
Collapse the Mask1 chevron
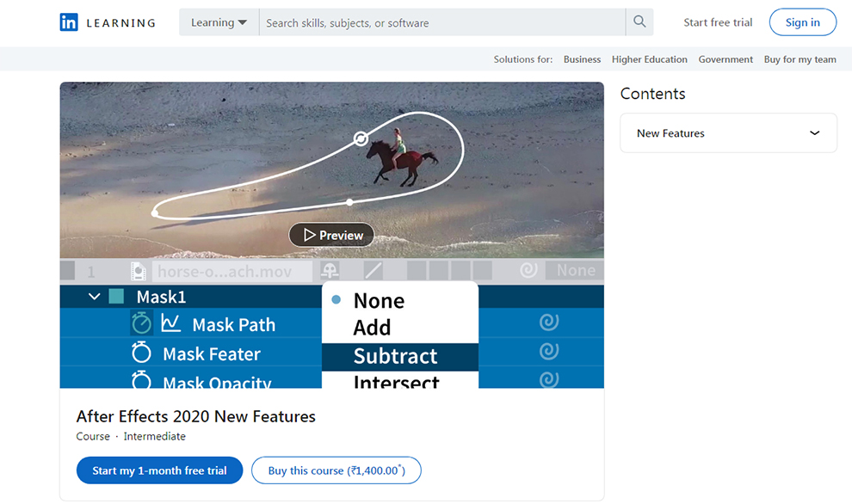[95, 297]
